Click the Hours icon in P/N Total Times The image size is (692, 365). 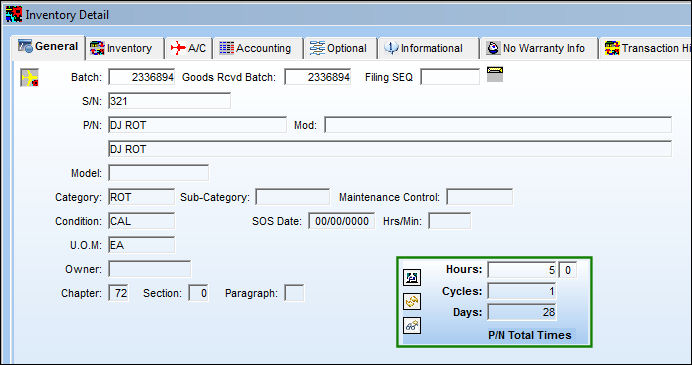click(412, 278)
